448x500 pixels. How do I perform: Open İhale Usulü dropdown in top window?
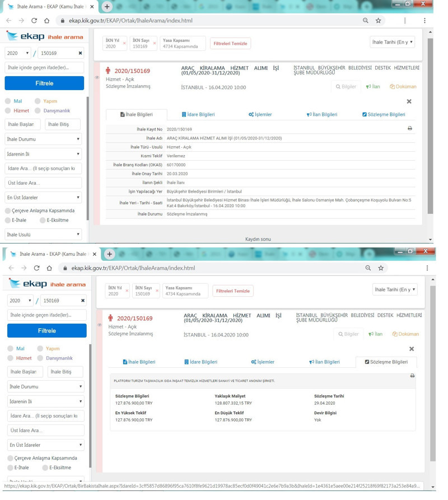click(43, 235)
